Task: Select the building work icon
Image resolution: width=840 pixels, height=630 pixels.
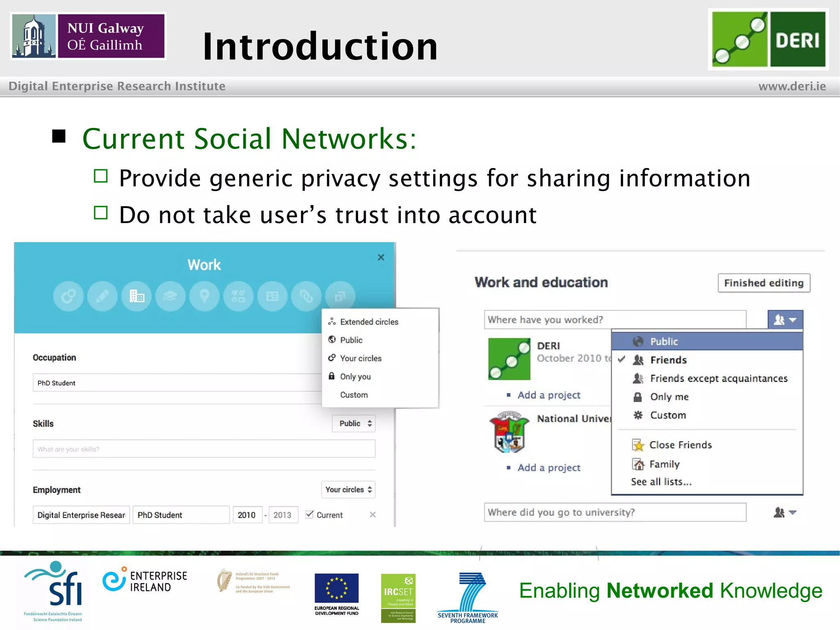Action: coord(137,296)
